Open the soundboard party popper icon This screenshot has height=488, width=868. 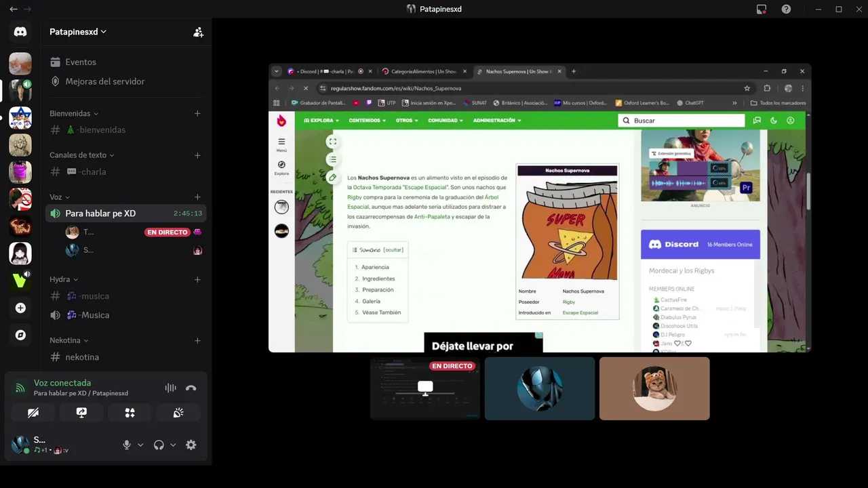pyautogui.click(x=178, y=413)
